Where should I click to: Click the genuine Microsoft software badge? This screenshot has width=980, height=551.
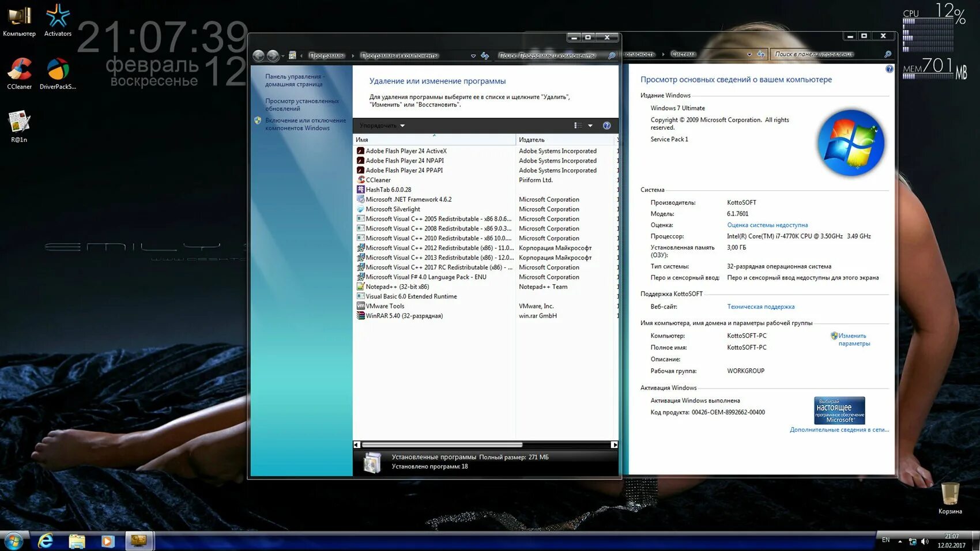point(839,410)
